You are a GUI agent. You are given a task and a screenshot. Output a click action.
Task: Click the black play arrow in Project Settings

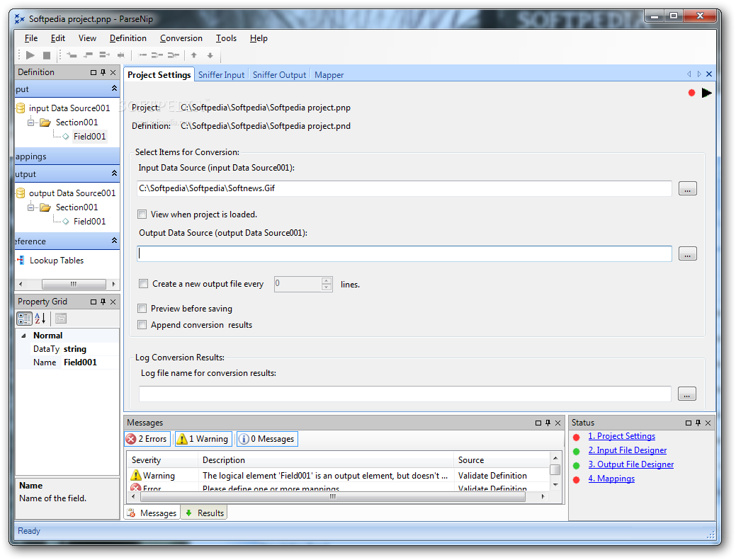tap(706, 93)
